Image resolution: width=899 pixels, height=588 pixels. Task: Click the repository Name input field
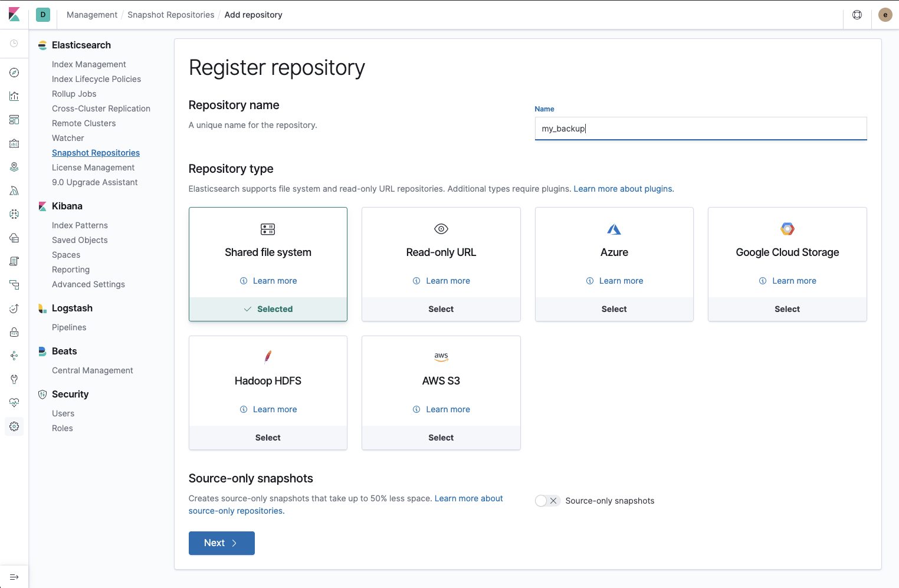[700, 128]
